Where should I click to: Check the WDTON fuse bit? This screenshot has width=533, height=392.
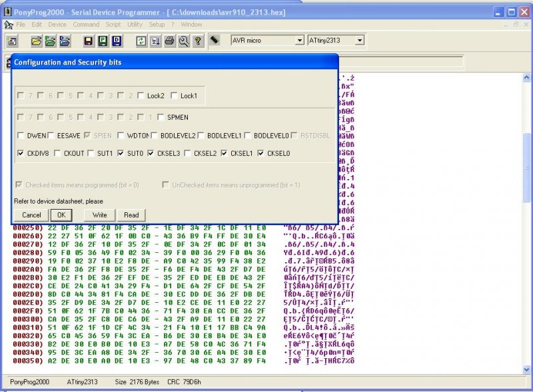pyautogui.click(x=121, y=136)
